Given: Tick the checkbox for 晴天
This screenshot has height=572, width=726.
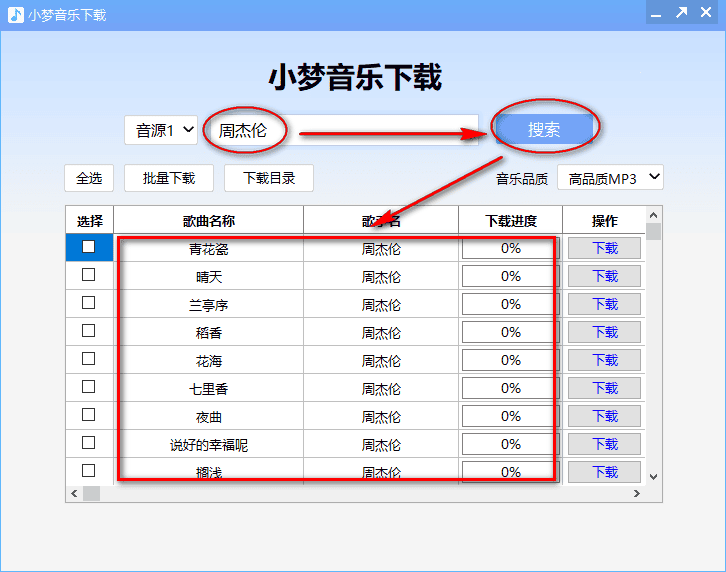Looking at the screenshot, I should click(x=88, y=275).
